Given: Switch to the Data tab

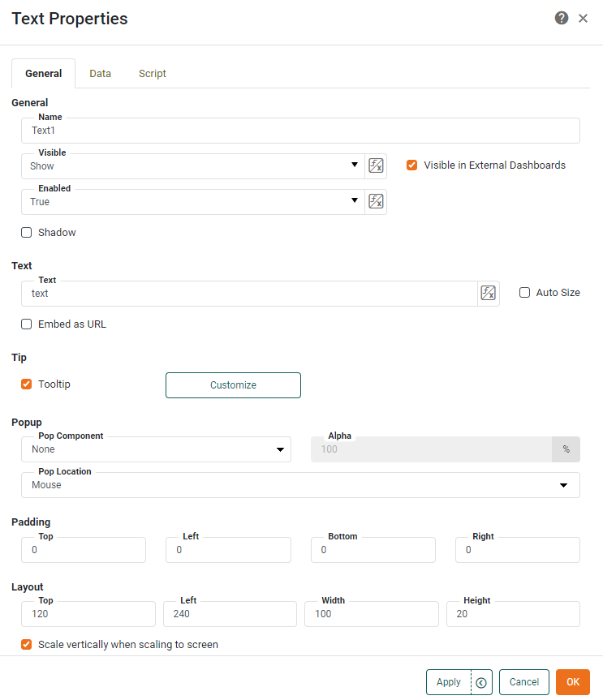Looking at the screenshot, I should click(x=100, y=73).
